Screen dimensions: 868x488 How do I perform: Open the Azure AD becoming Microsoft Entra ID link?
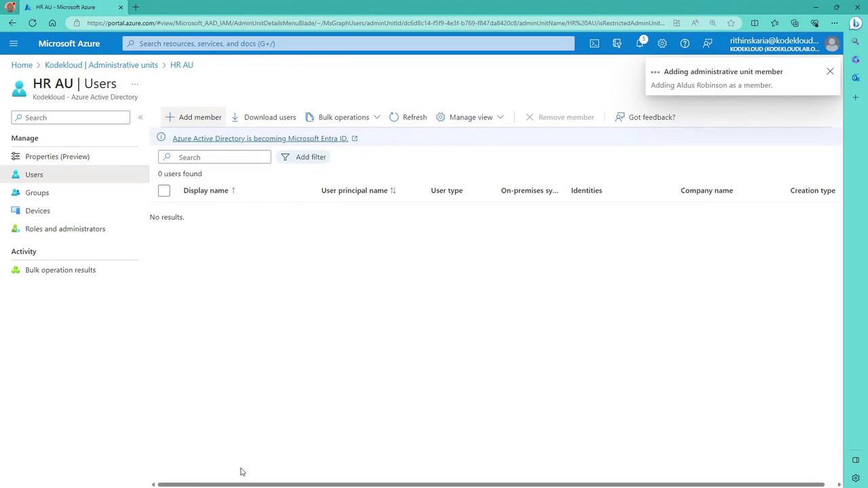pyautogui.click(x=260, y=138)
